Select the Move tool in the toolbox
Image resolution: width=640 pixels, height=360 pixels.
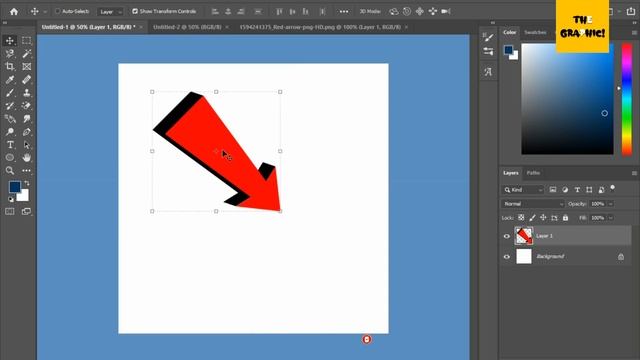click(10, 40)
